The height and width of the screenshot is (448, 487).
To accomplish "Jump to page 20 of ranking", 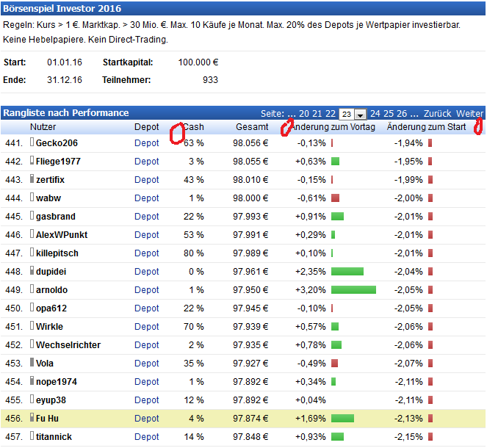I will pos(304,113).
